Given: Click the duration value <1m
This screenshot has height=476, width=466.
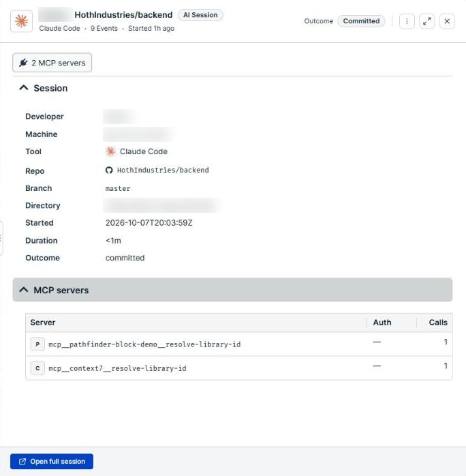Looking at the screenshot, I should click(x=113, y=241).
